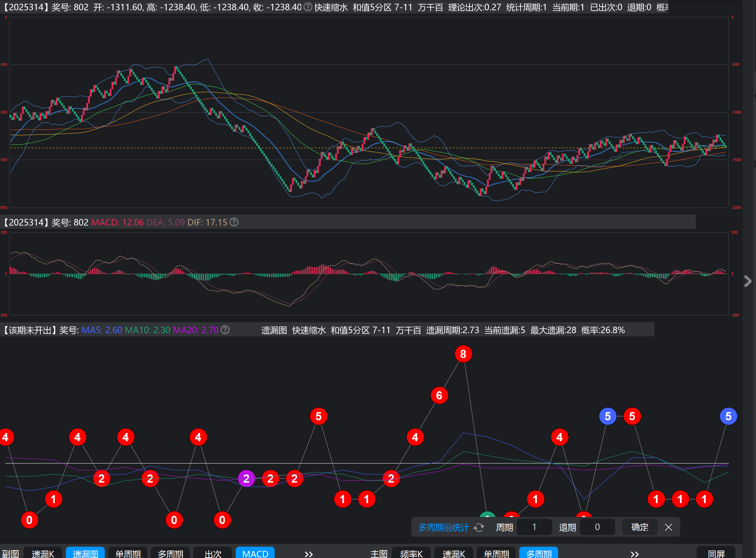Click the purple circle numbered 2
The height and width of the screenshot is (558, 756).
coord(246,479)
